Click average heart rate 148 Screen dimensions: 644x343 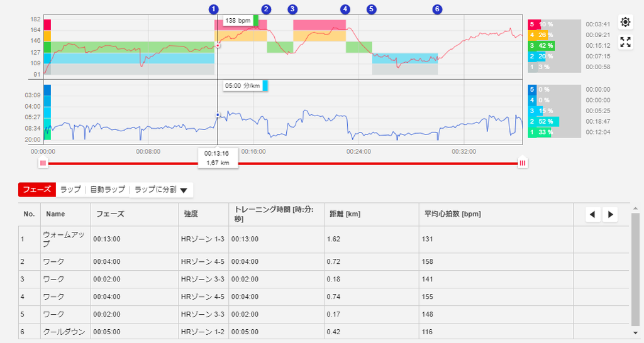point(427,314)
